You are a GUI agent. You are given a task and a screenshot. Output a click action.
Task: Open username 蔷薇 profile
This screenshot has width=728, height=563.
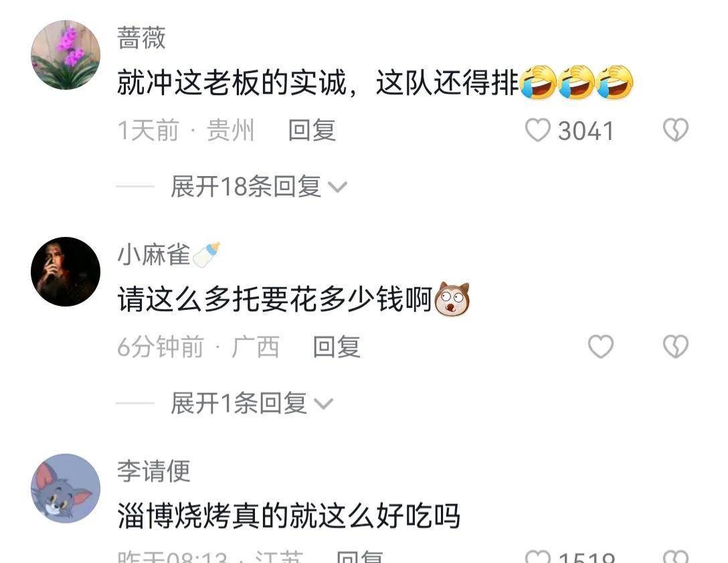(x=141, y=38)
